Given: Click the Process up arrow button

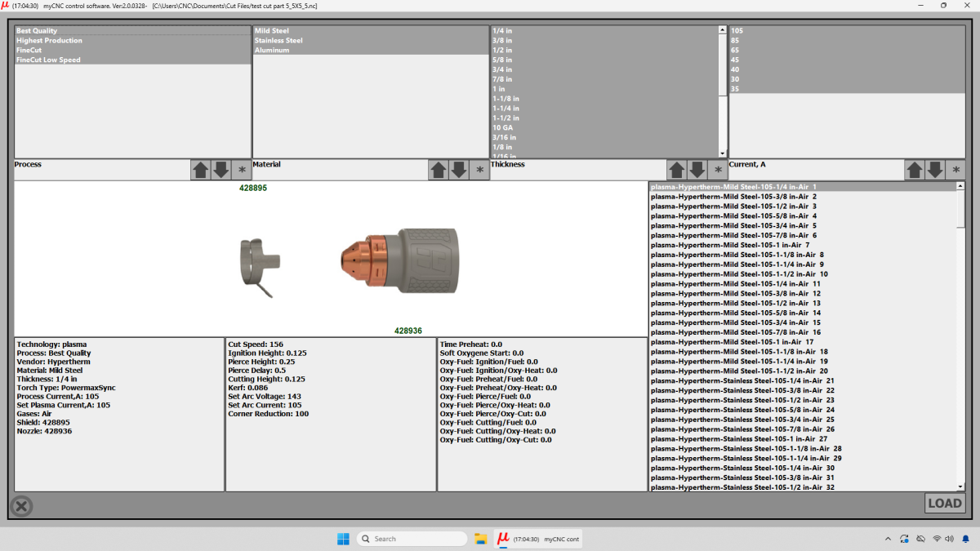Looking at the screenshot, I should tap(200, 170).
